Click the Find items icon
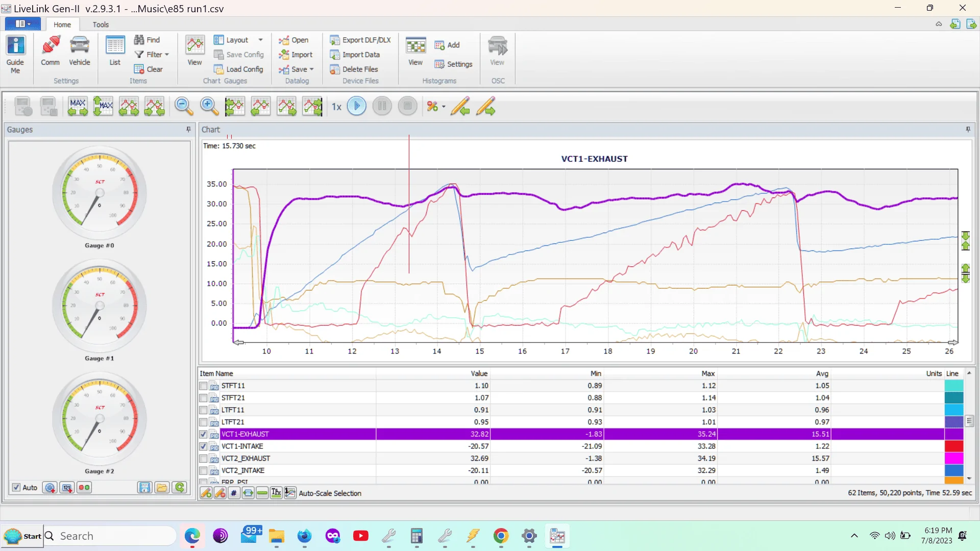 (147, 40)
